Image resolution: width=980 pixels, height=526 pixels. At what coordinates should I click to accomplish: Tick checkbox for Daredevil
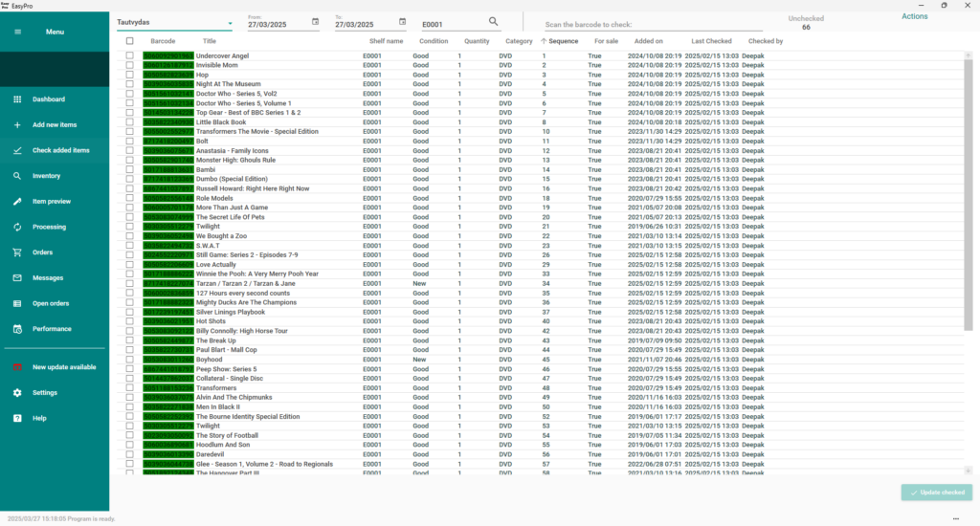(x=129, y=454)
